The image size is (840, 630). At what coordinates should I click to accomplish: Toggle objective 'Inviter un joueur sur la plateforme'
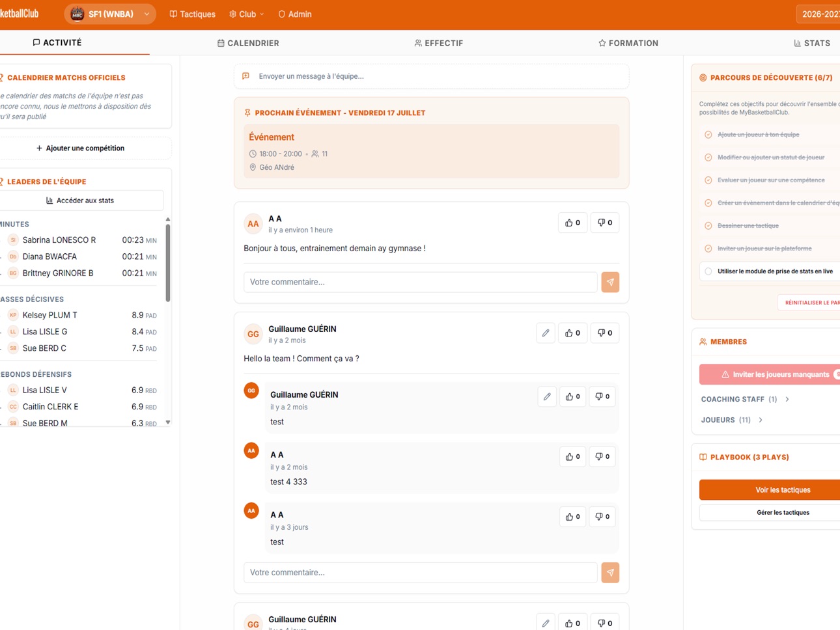708,249
